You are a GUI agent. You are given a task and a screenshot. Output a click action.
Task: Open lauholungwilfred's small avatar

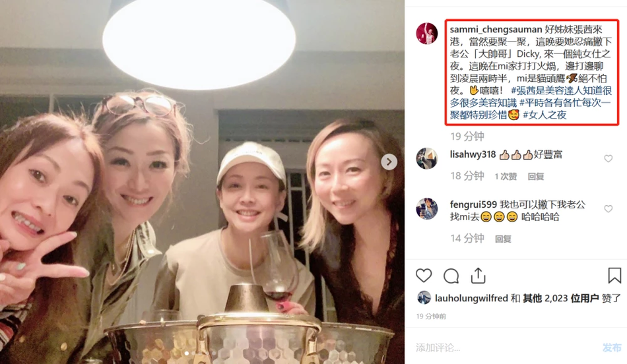(x=424, y=298)
